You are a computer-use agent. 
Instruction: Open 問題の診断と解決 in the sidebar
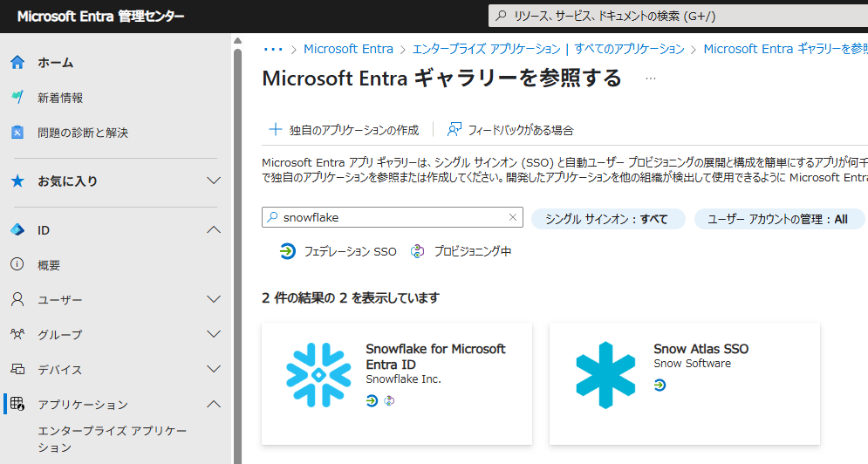click(x=83, y=133)
